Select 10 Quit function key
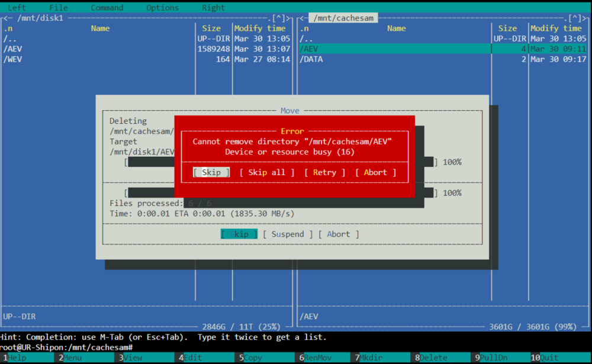 pos(561,357)
